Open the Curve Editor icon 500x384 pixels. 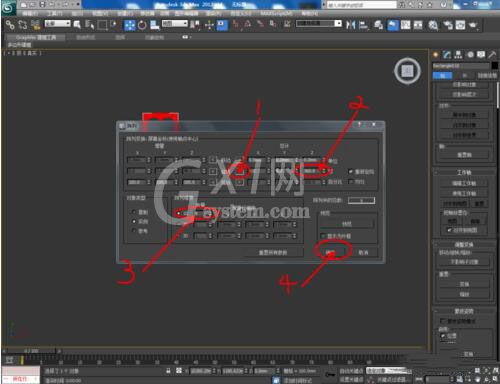(405, 25)
